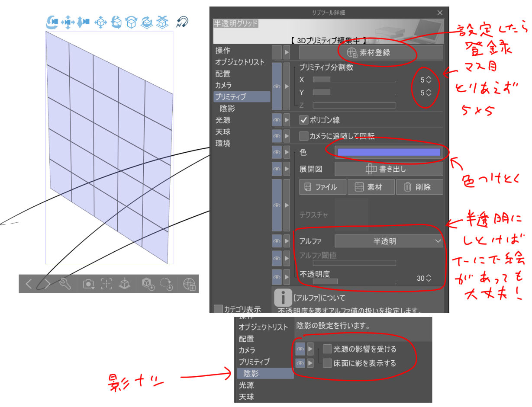
Task: Expand triangle next to 素材登録 row
Action: pos(287,52)
